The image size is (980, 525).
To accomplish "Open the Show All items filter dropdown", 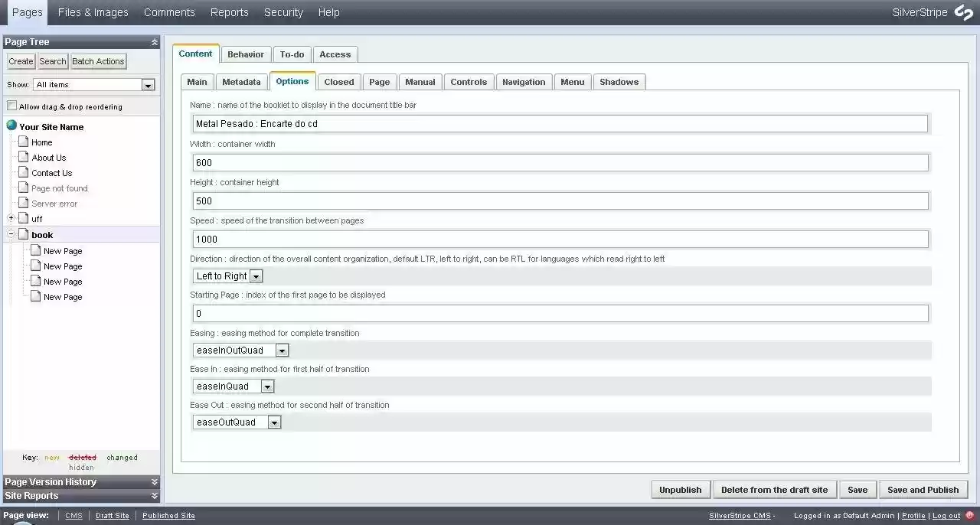I will tap(148, 84).
